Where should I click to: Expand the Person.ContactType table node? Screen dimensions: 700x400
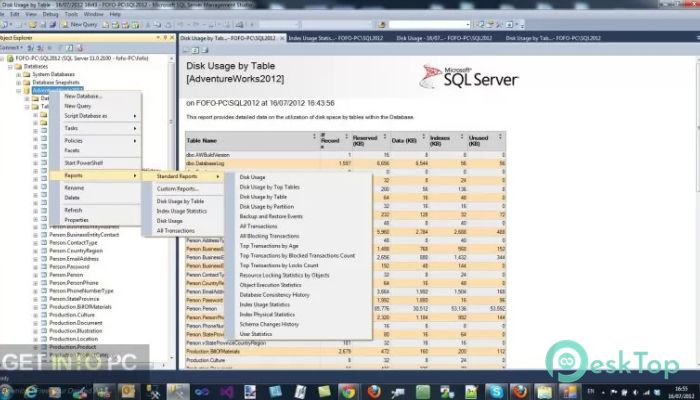click(35, 243)
